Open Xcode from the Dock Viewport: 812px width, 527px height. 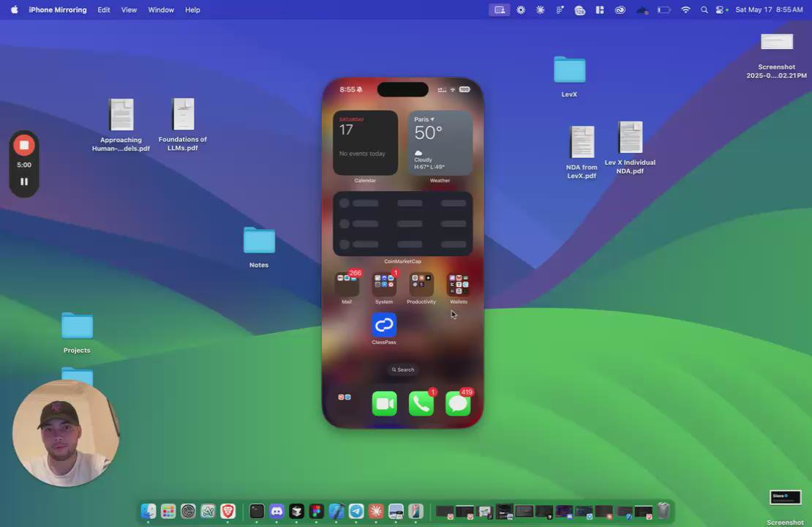tap(337, 512)
